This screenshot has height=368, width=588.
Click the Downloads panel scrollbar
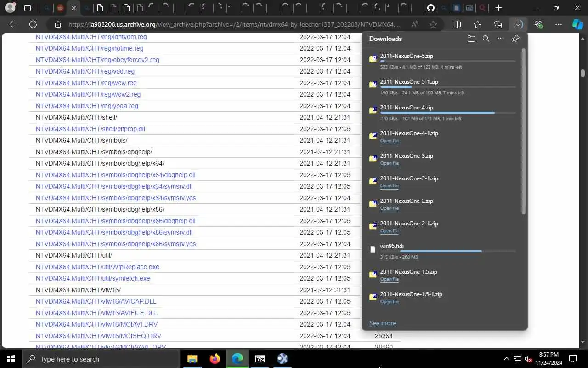point(524,131)
